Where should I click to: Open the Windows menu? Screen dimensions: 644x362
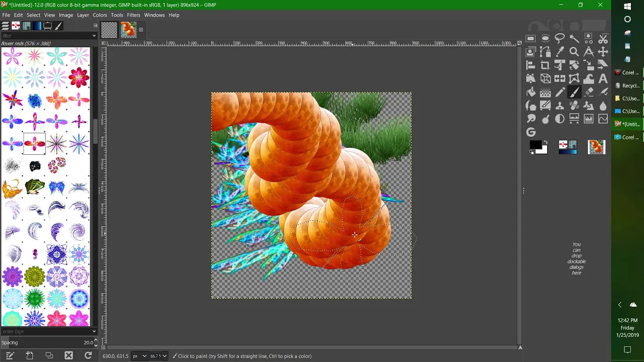[154, 15]
